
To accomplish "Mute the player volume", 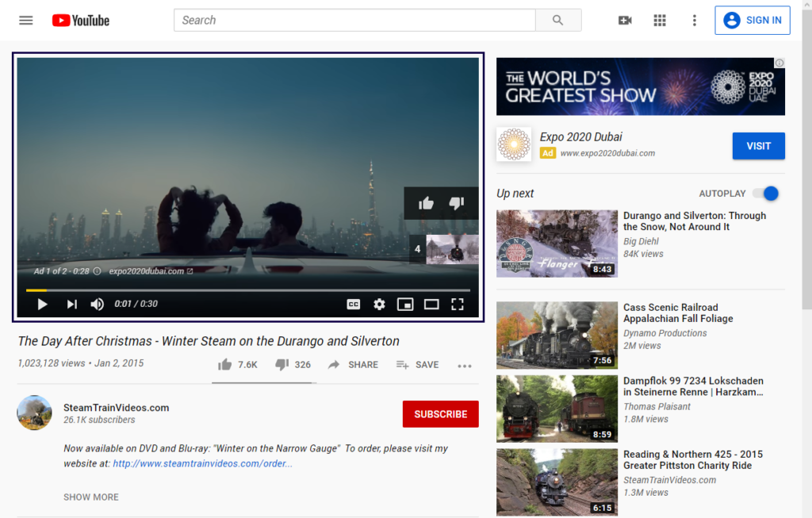I will click(97, 304).
